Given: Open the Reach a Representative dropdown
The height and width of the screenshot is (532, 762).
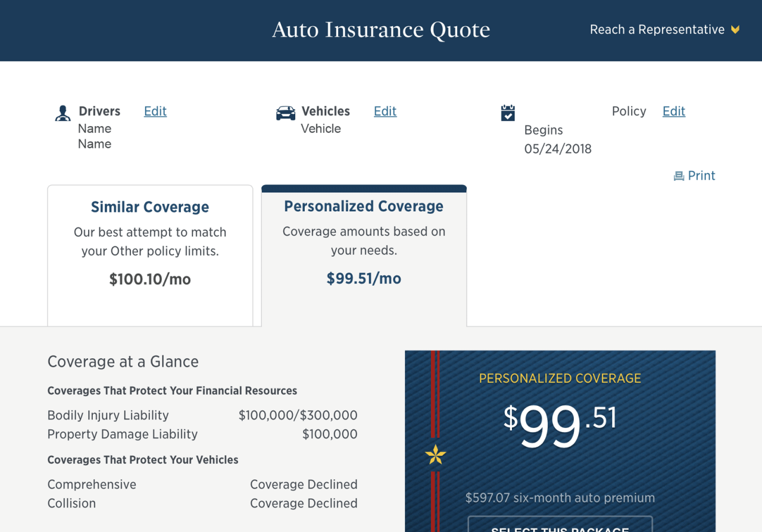Looking at the screenshot, I should pos(657,29).
